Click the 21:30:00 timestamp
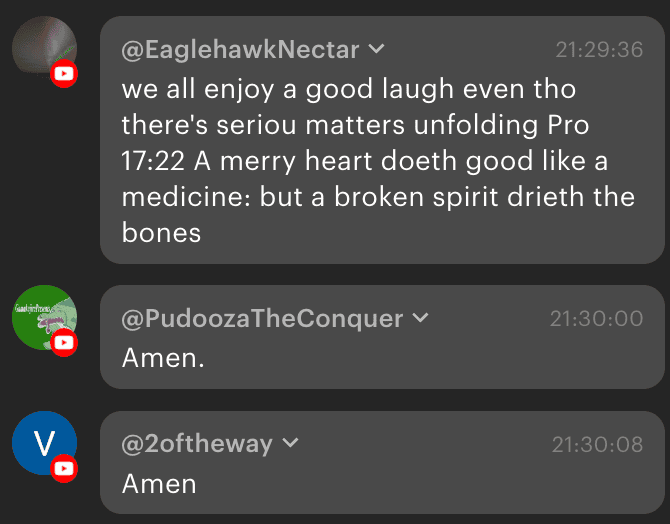Image resolution: width=670 pixels, height=524 pixels. click(596, 319)
